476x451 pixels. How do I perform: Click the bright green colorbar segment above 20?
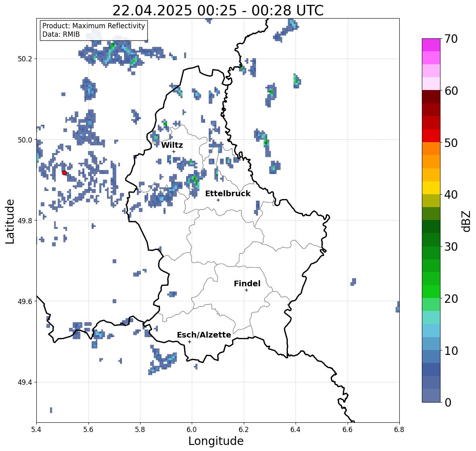tap(431, 292)
